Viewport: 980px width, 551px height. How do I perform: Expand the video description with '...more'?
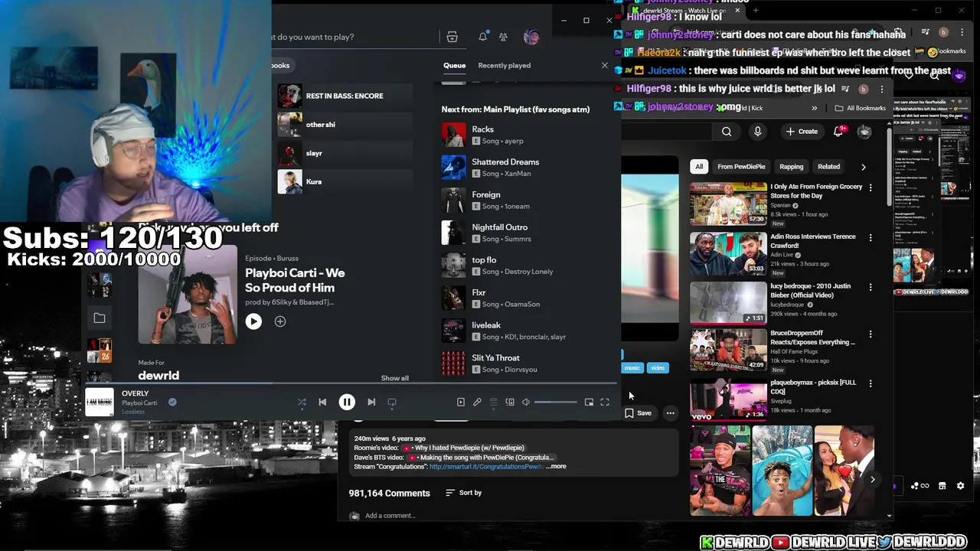557,466
